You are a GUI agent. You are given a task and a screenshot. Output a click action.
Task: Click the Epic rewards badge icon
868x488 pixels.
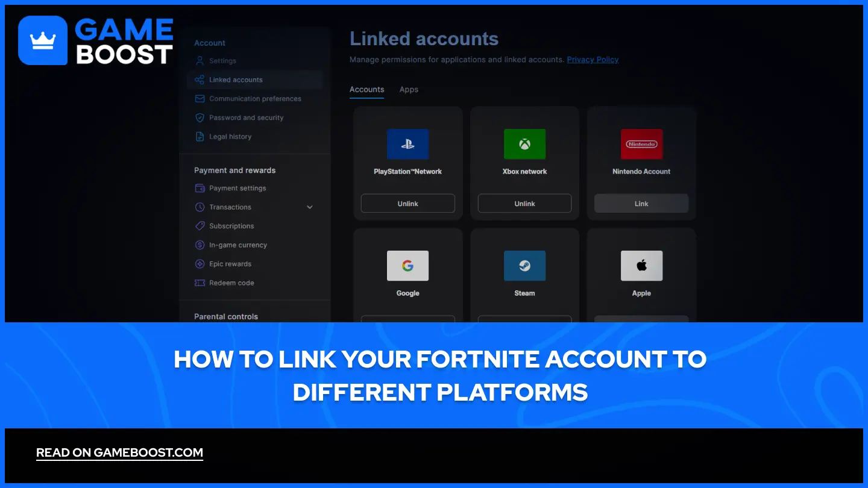coord(200,264)
